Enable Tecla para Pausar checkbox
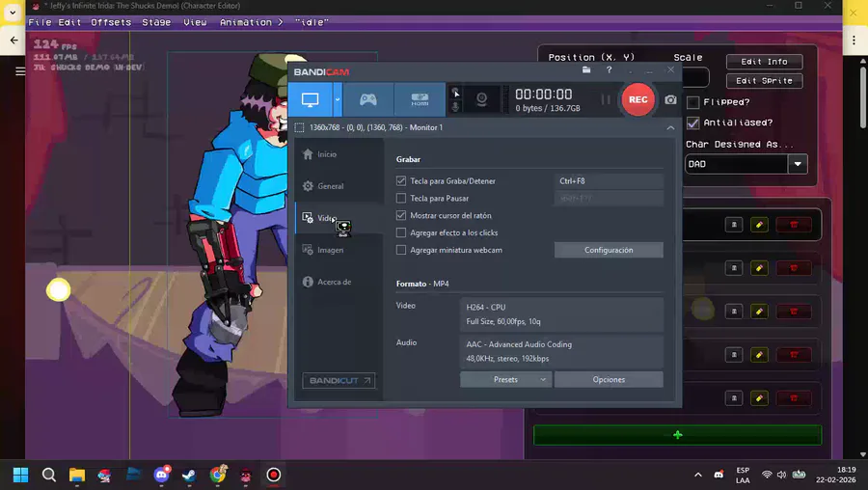This screenshot has height=490, width=868. pyautogui.click(x=401, y=198)
